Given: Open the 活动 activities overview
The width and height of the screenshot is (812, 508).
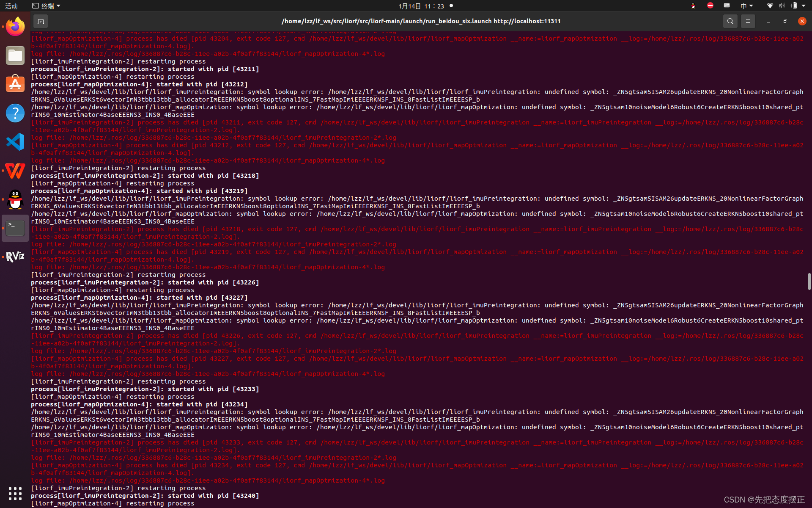Looking at the screenshot, I should (11, 6).
